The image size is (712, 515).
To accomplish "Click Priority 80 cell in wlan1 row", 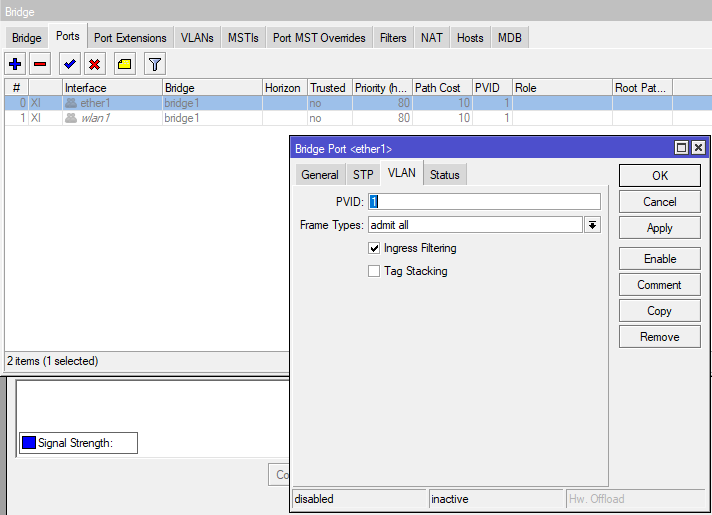I will click(382, 118).
